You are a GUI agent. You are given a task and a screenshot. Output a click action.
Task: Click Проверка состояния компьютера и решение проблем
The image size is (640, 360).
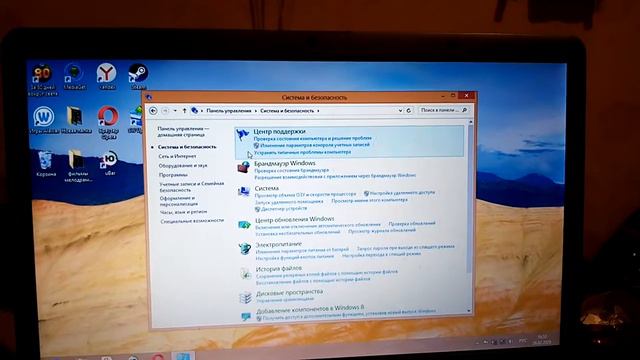(x=312, y=138)
